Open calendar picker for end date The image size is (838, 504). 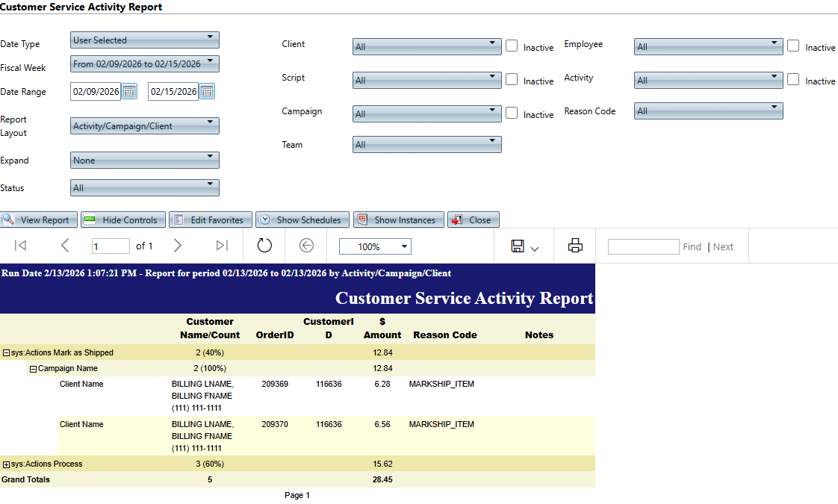207,92
